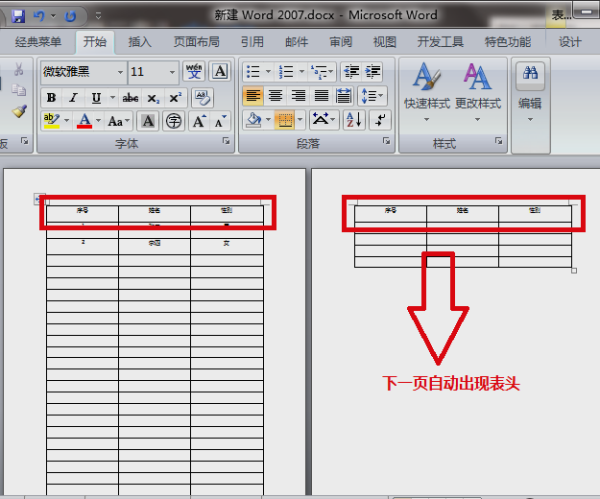Image resolution: width=600 pixels, height=499 pixels.
Task: Toggle show paragraph marks
Action: (380, 120)
